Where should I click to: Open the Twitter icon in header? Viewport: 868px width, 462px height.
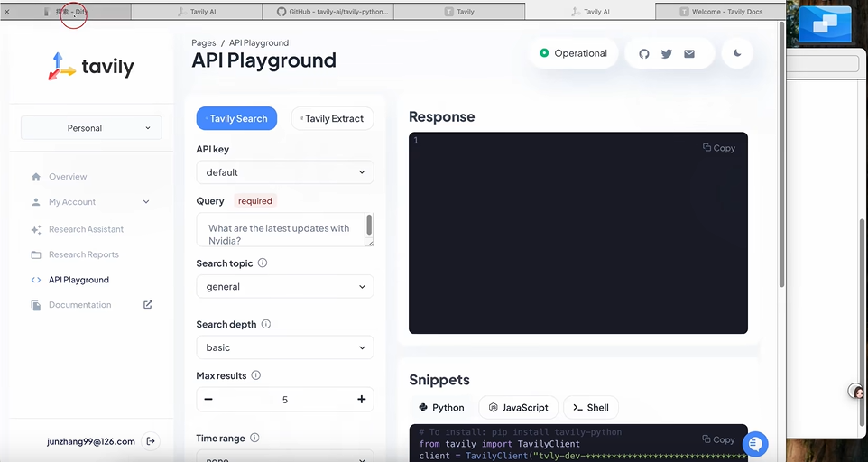[667, 53]
